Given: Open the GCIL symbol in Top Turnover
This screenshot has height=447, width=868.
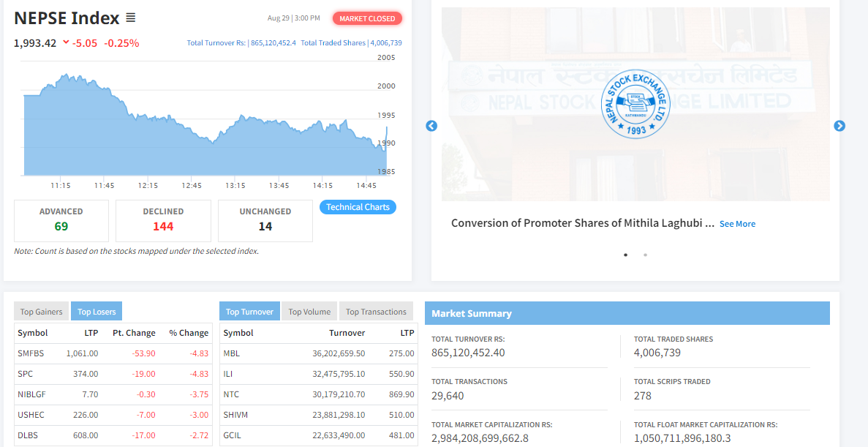Looking at the screenshot, I should click(x=232, y=435).
